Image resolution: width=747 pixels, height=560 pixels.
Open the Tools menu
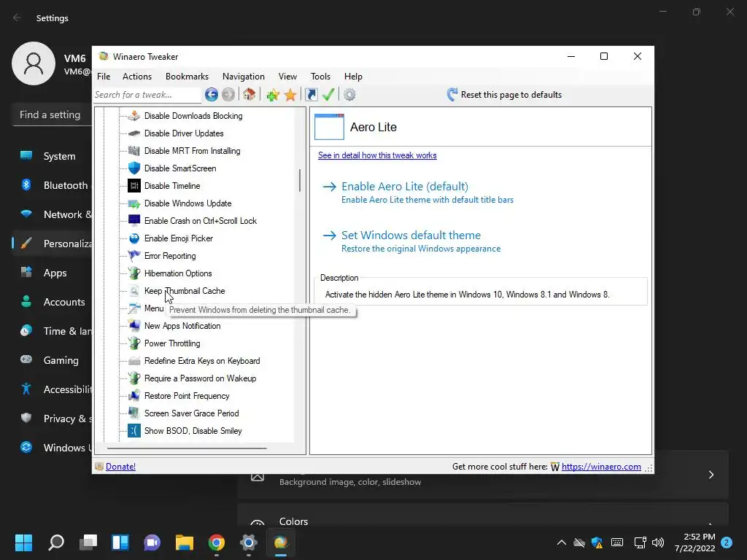pos(321,76)
